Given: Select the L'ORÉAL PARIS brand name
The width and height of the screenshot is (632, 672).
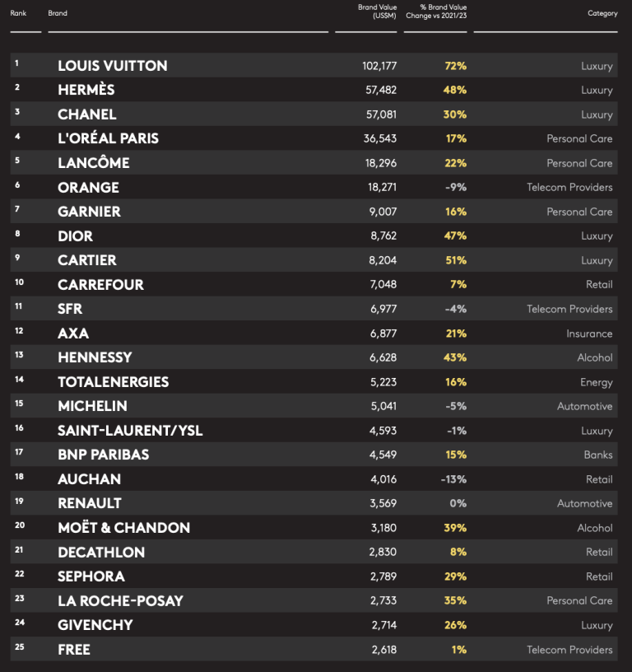Looking at the screenshot, I should pyautogui.click(x=109, y=138).
